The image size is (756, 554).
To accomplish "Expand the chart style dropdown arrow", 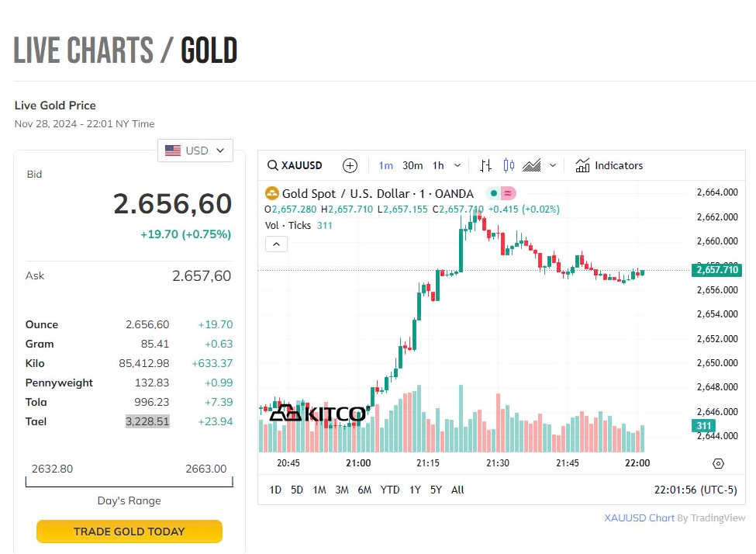I will click(553, 165).
